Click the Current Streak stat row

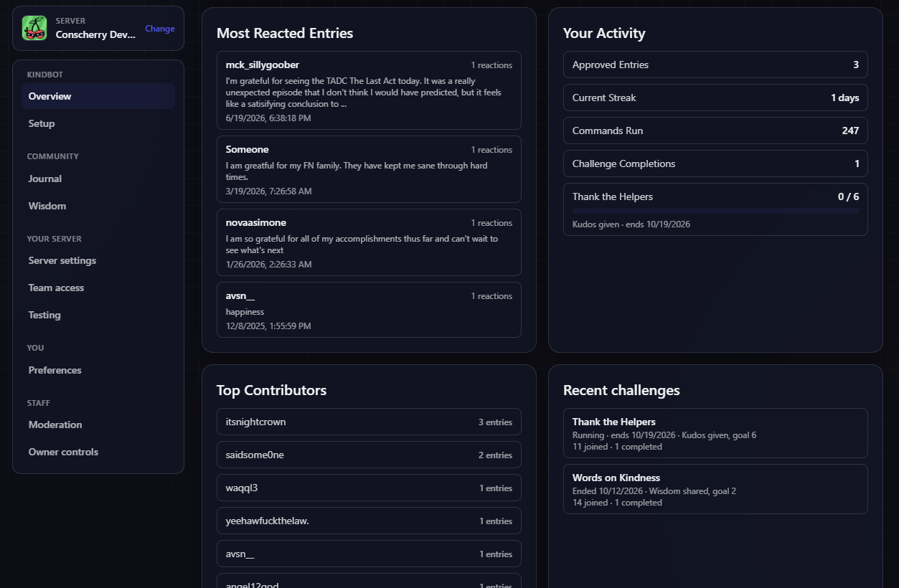[x=715, y=98]
